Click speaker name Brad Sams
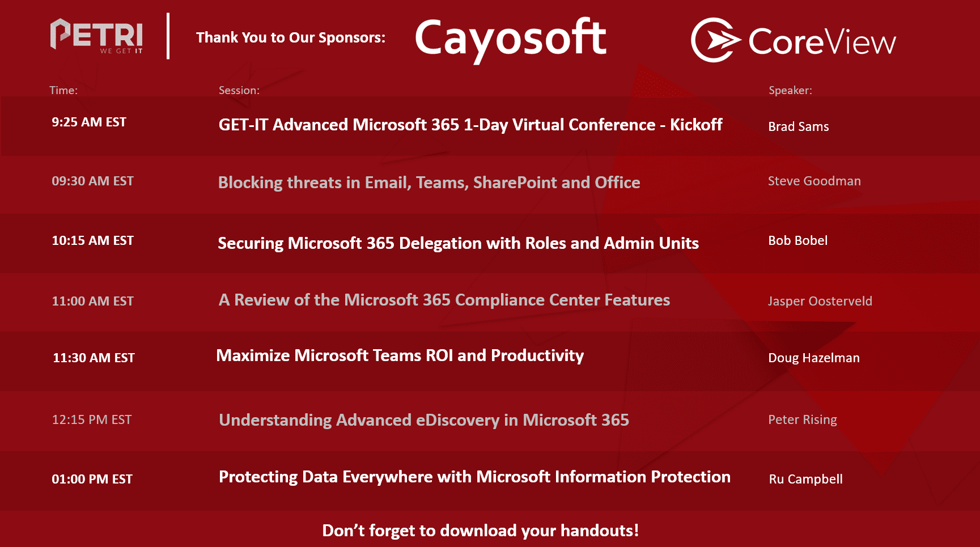The width and height of the screenshot is (980, 547). (798, 126)
